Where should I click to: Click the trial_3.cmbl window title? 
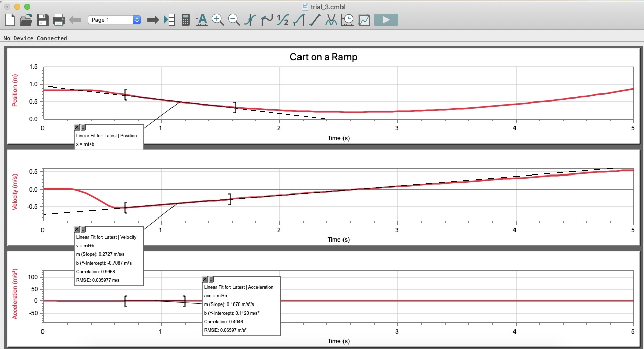(x=328, y=7)
